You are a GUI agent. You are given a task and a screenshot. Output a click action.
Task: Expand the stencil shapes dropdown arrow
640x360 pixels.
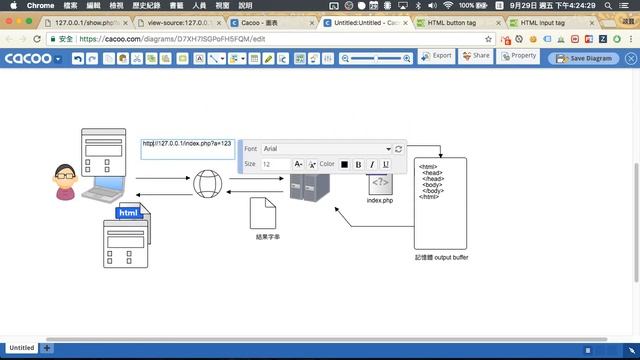click(243, 59)
